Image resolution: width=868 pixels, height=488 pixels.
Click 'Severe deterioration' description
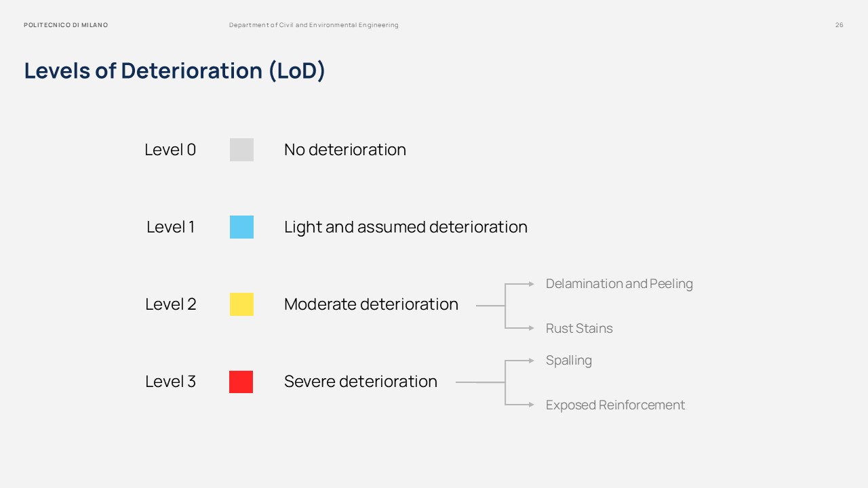pyautogui.click(x=360, y=382)
